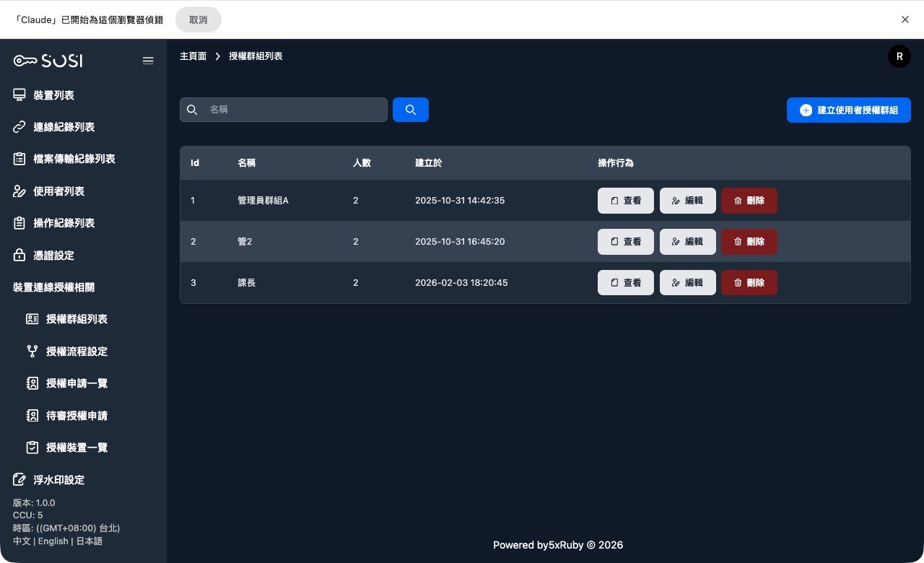Collapse the 裝置連線授權相關 section
The width and height of the screenshot is (924, 563).
(x=53, y=287)
